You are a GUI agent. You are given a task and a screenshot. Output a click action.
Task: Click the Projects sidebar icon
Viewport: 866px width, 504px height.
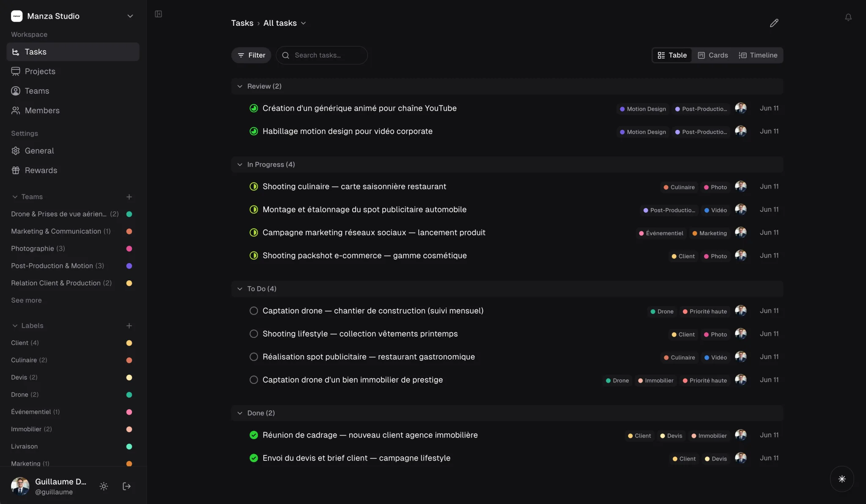pyautogui.click(x=16, y=71)
